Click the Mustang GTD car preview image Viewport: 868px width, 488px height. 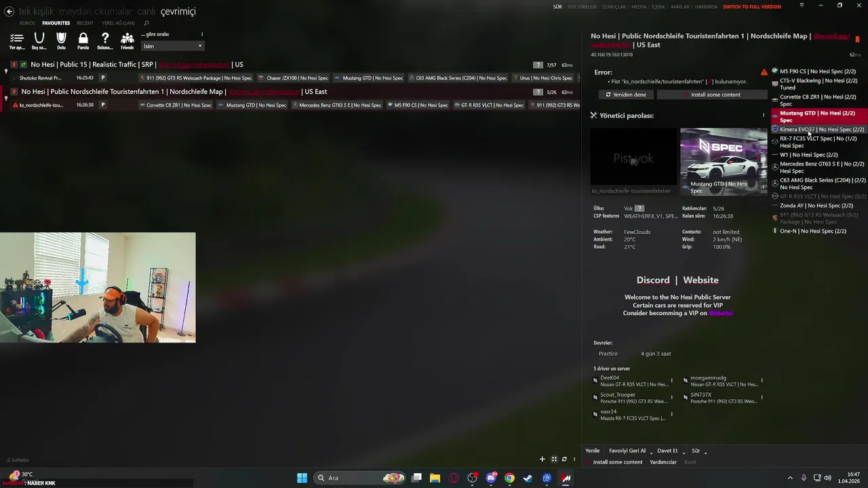coord(724,161)
